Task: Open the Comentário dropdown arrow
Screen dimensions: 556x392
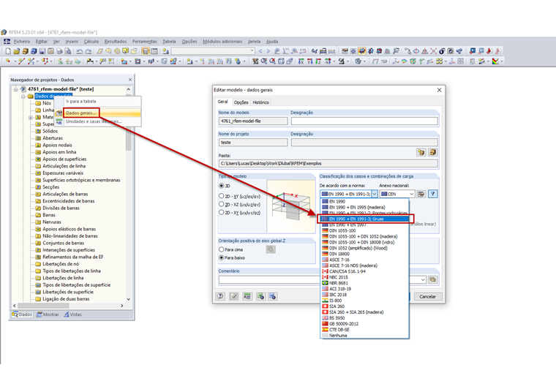Action: [x=423, y=279]
